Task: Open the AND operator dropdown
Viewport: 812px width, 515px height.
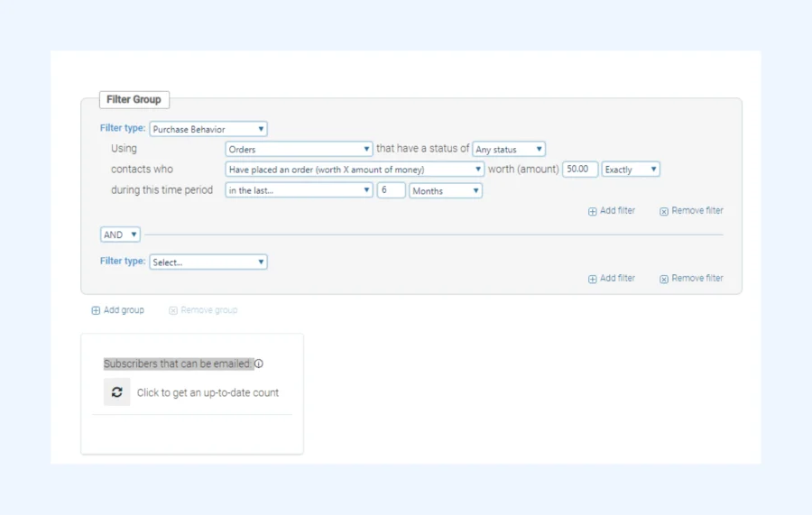Action: click(x=120, y=235)
